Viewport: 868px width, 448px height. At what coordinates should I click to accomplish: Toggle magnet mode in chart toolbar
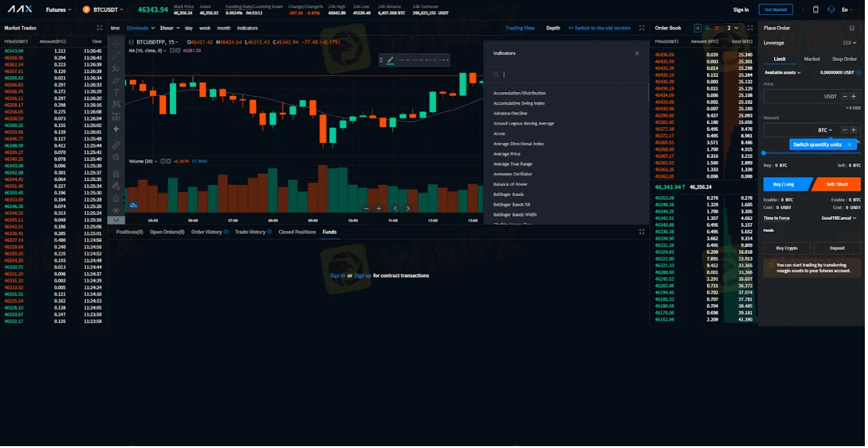point(116,174)
